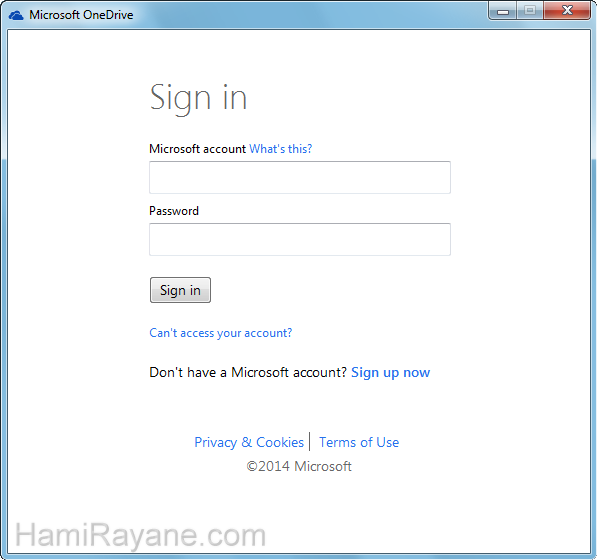Viewport: 597px width, 560px height.
Task: Open the Terms of Use link
Action: pyautogui.click(x=359, y=442)
